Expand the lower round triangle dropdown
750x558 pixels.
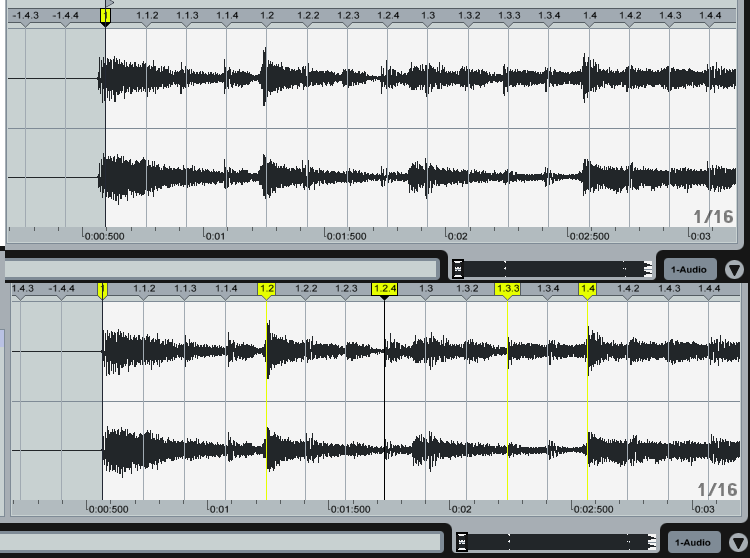point(738,543)
